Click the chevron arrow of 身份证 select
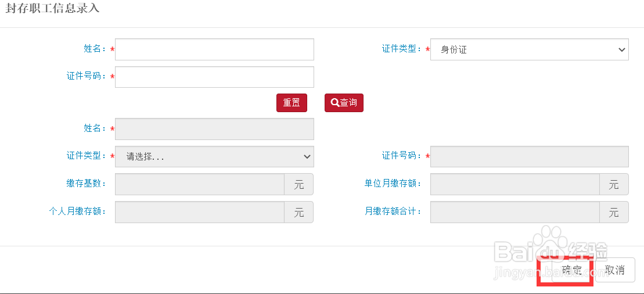The image size is (644, 294). pyautogui.click(x=621, y=50)
